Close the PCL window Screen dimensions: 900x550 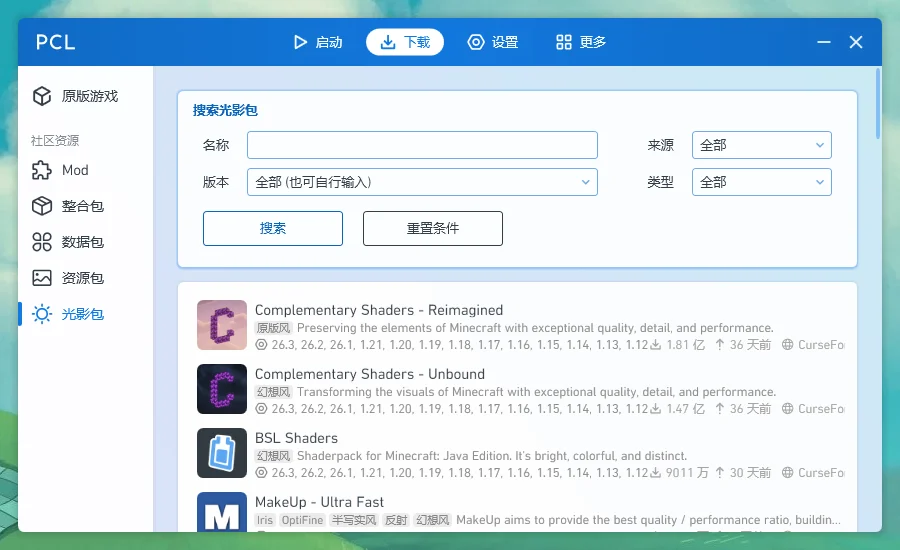(x=856, y=42)
